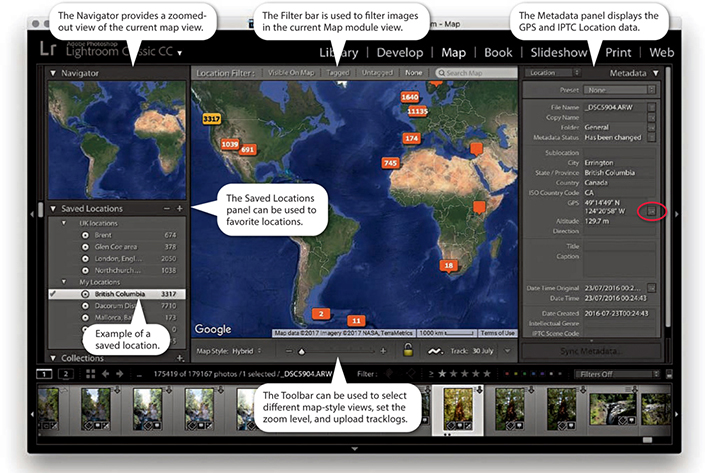Add a new collection with the plus icon
The image size is (705, 473).
[180, 358]
